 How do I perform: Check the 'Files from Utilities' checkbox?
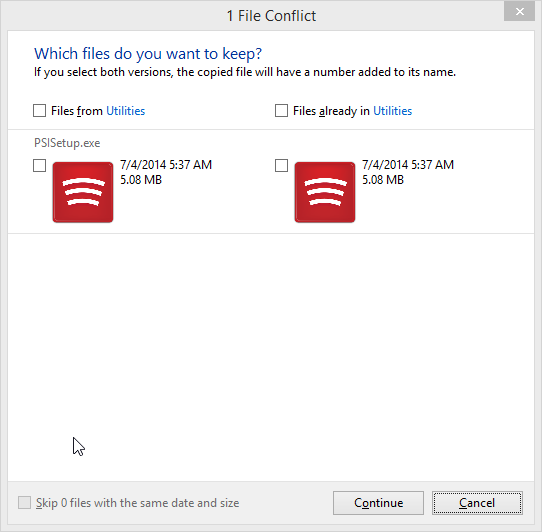tap(39, 111)
